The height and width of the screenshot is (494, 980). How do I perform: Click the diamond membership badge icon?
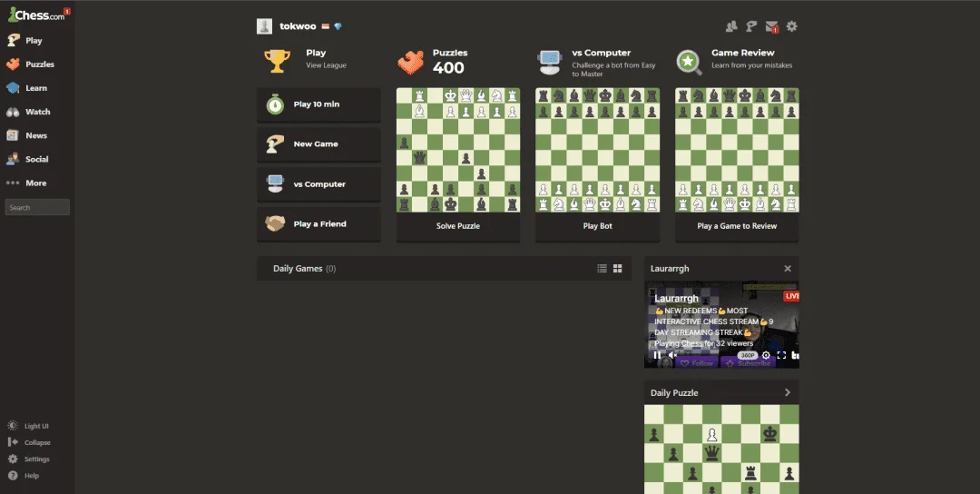click(338, 26)
